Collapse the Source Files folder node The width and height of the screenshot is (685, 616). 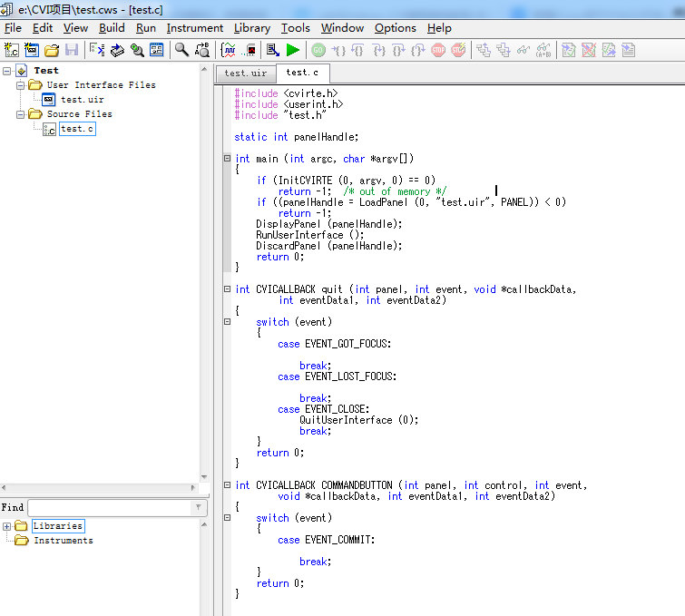click(20, 114)
